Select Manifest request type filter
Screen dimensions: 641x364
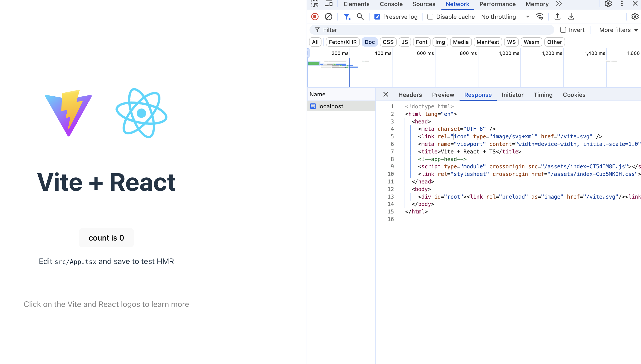pyautogui.click(x=487, y=42)
